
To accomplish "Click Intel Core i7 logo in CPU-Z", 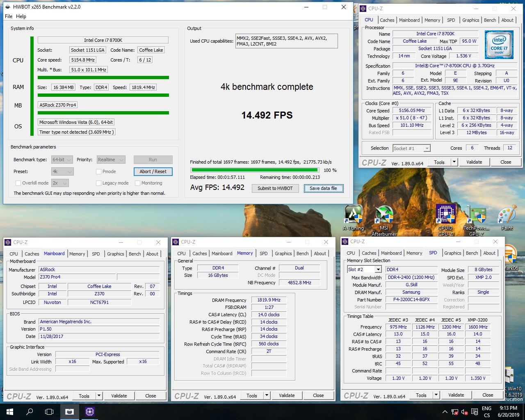I will [x=499, y=44].
